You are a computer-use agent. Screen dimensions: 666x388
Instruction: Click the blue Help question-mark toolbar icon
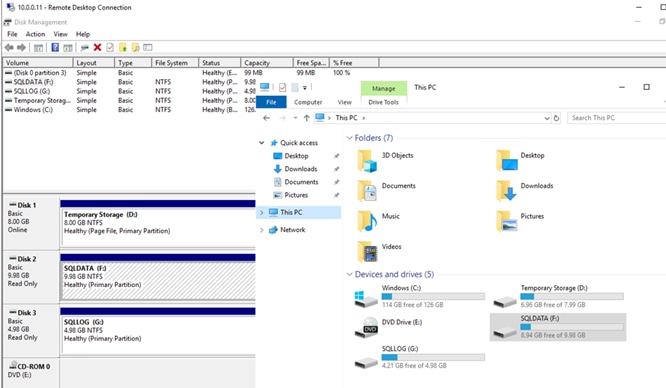(x=55, y=47)
